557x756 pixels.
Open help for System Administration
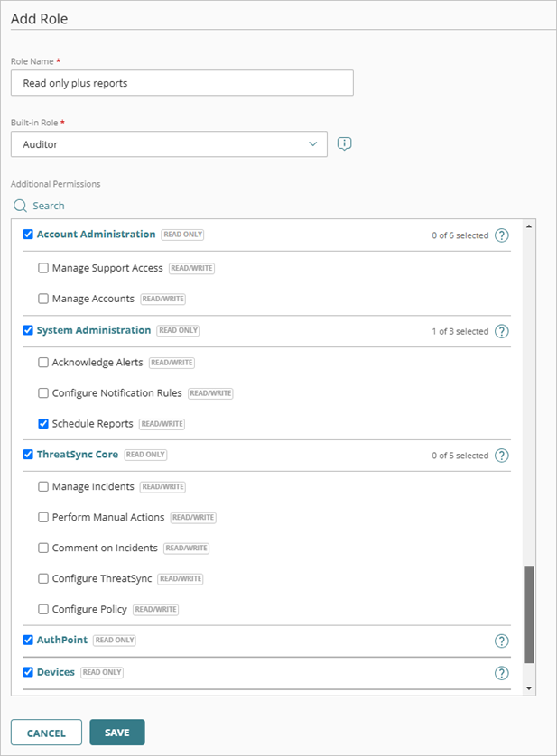pyautogui.click(x=502, y=331)
